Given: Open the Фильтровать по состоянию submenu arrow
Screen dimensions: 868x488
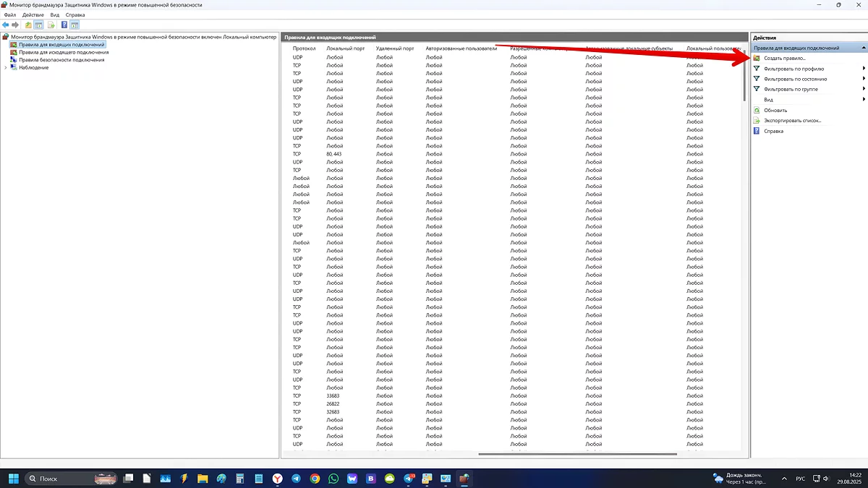Looking at the screenshot, I should (x=864, y=79).
